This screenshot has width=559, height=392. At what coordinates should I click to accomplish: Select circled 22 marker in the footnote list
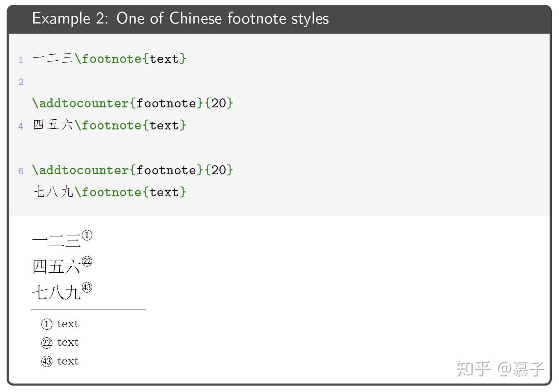[x=47, y=342]
